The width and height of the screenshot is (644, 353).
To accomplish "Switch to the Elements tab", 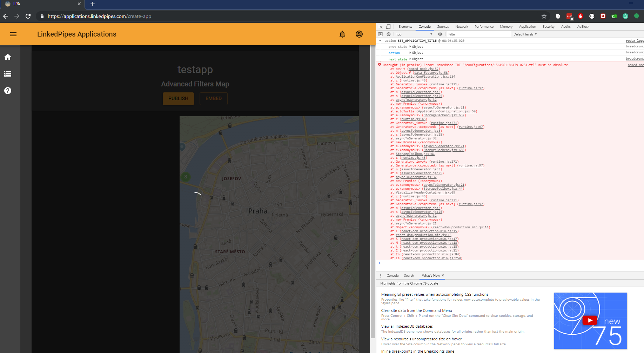I will 405,27.
